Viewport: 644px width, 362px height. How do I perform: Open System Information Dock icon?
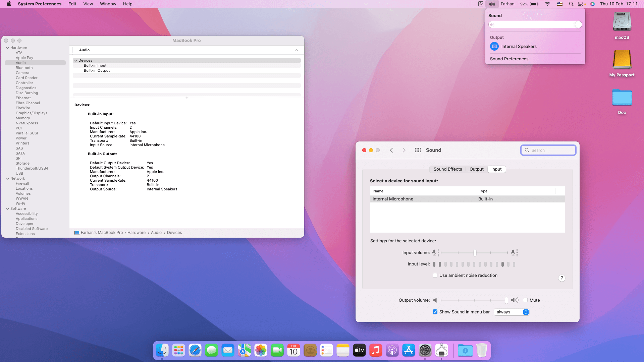pyautogui.click(x=442, y=350)
